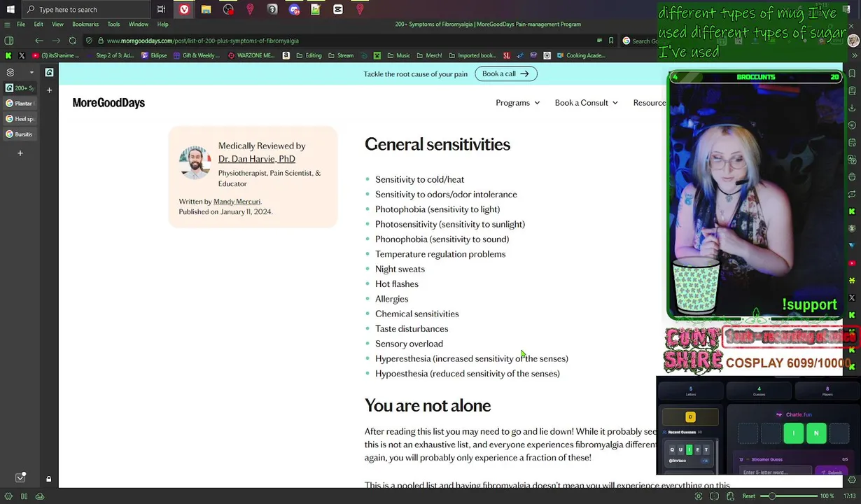This screenshot has height=504, width=861.
Task: Go back to the previous page
Action: click(39, 41)
